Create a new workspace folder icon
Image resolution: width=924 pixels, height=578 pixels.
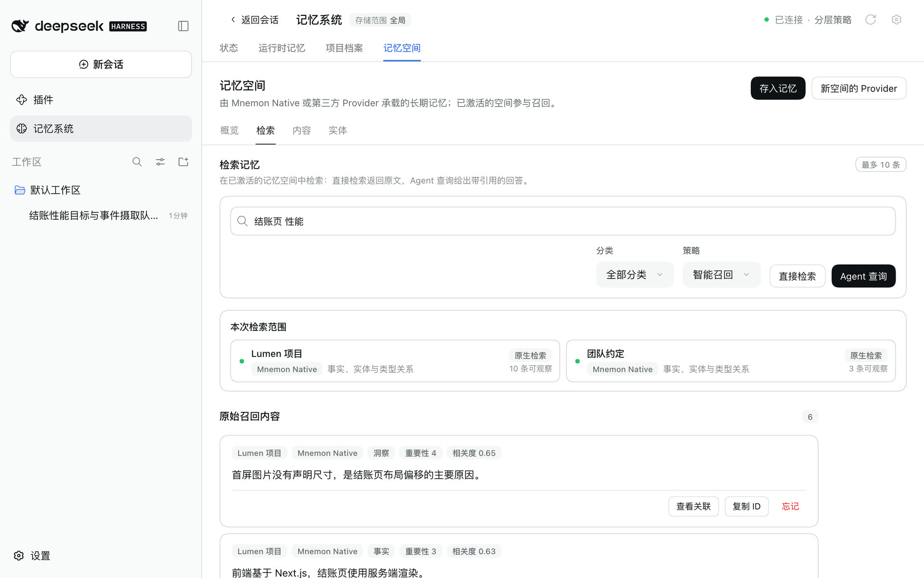pos(183,162)
